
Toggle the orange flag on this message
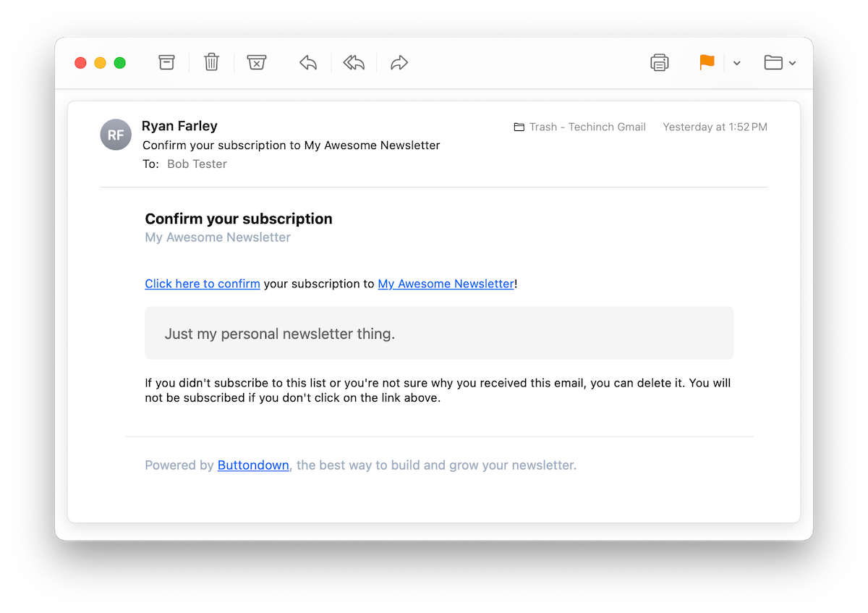click(x=707, y=63)
